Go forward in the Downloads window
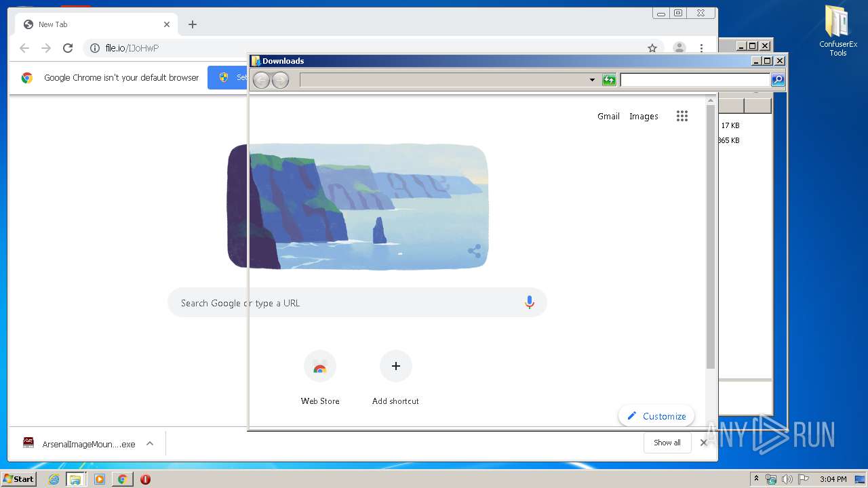Viewport: 868px width, 488px height. [280, 80]
